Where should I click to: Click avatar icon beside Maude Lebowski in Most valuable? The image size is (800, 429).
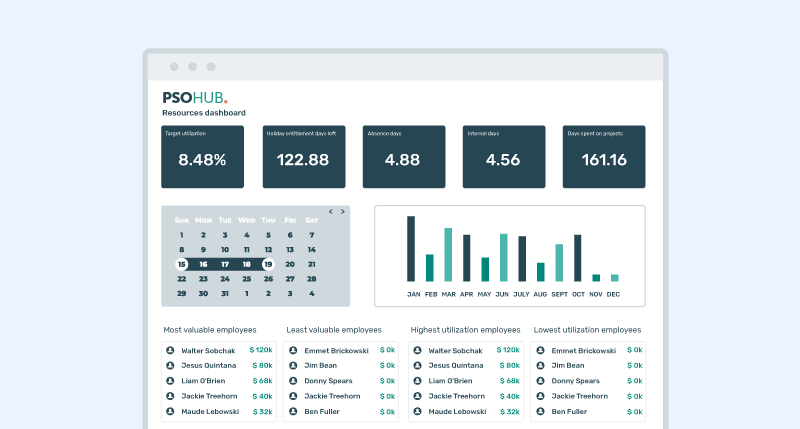(x=170, y=411)
